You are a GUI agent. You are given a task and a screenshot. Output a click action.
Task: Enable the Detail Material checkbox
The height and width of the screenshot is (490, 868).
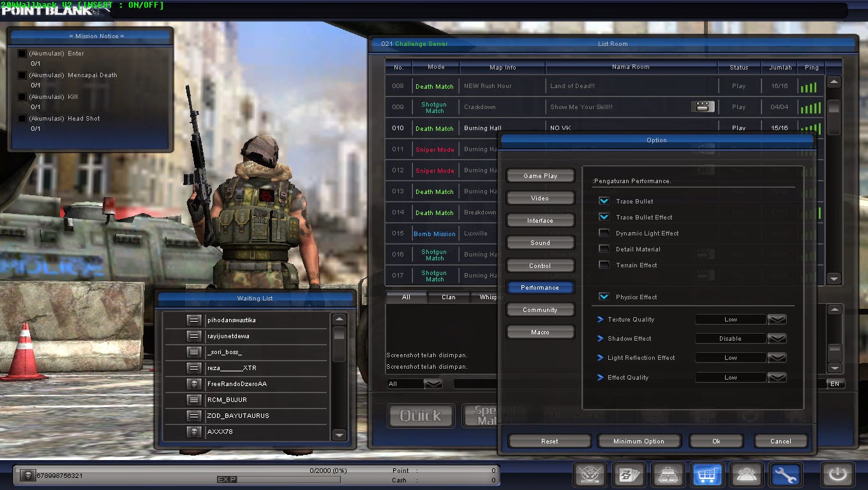(x=604, y=249)
